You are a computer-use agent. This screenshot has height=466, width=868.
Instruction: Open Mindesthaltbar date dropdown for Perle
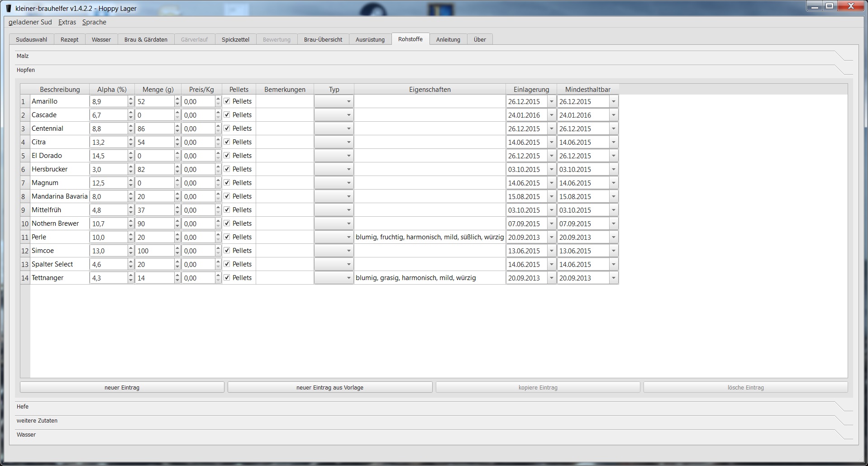[613, 237]
